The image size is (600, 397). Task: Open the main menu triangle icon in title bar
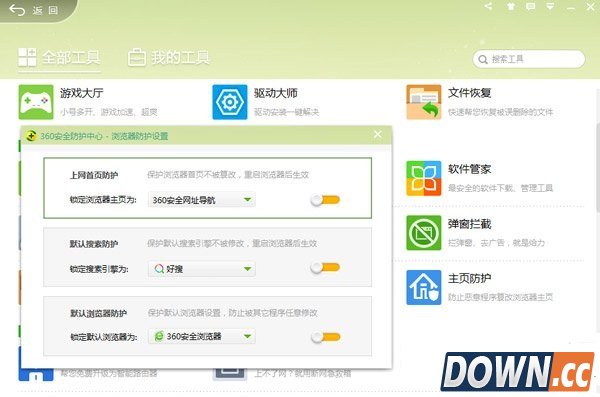(550, 6)
